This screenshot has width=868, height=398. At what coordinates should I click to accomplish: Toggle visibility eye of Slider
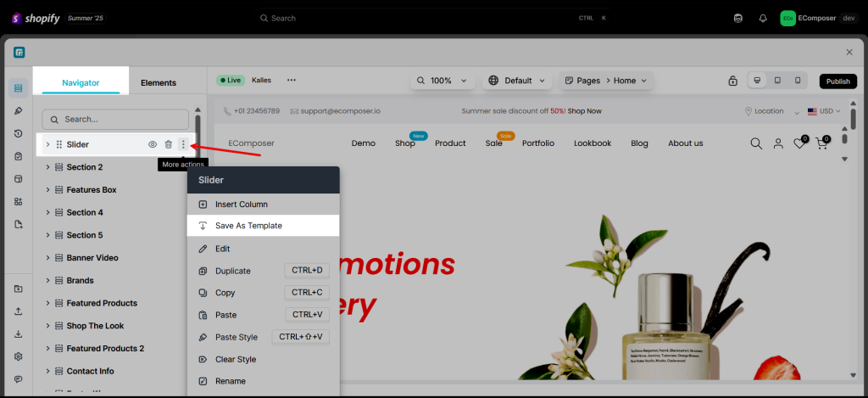(153, 144)
